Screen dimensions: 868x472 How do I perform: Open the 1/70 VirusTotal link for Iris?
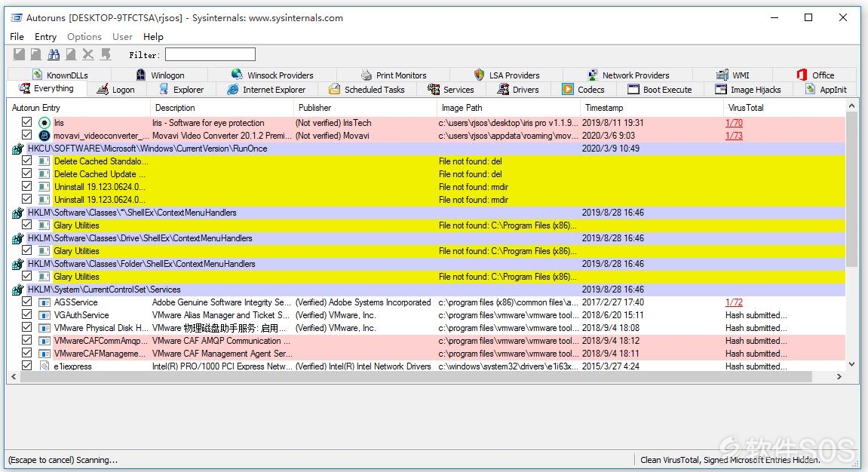[x=734, y=123]
